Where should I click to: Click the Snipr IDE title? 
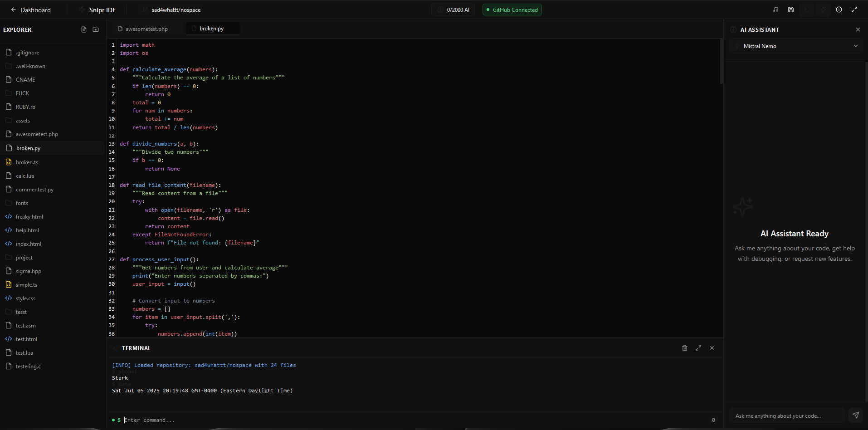(102, 10)
